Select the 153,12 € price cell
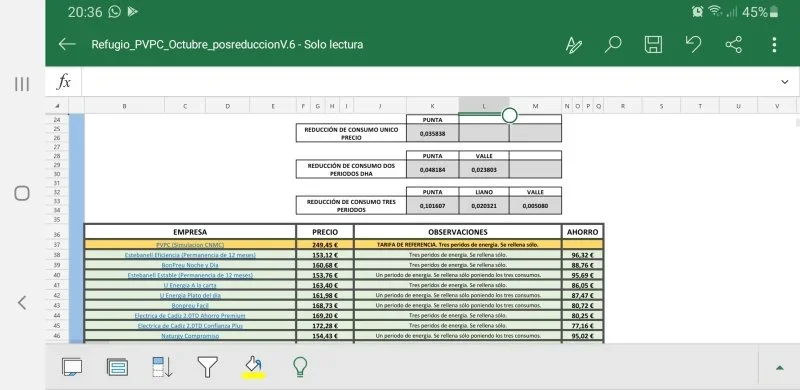This screenshot has height=390, width=800. point(325,255)
